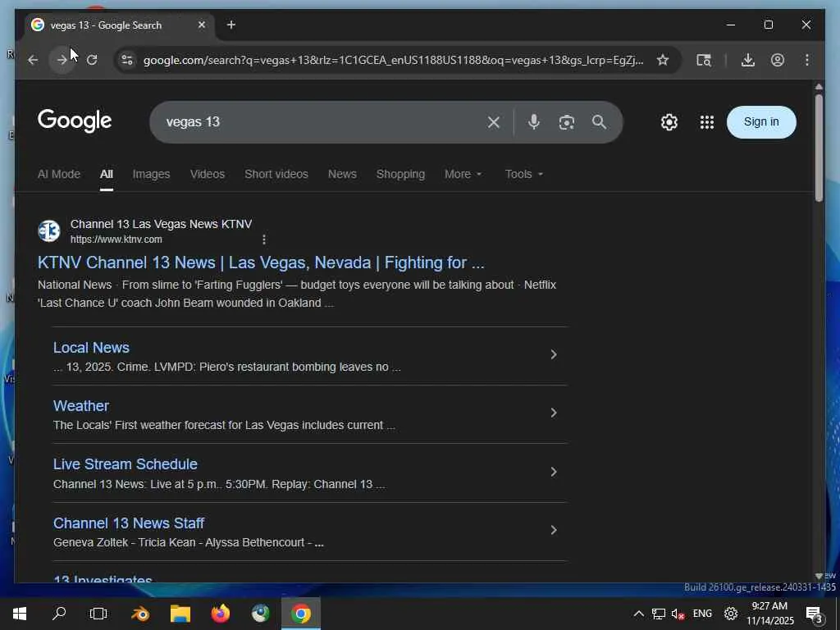Switch to Videos results tab
This screenshot has width=840, height=630.
tap(208, 174)
